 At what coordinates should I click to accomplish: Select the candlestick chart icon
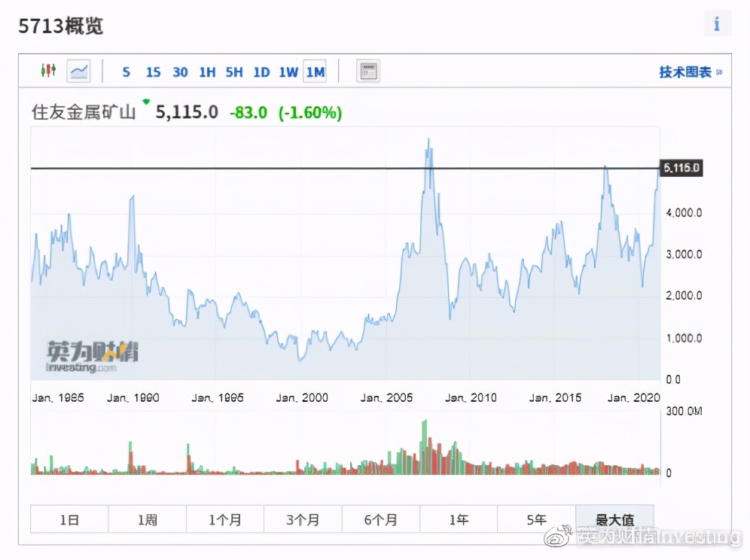click(48, 71)
